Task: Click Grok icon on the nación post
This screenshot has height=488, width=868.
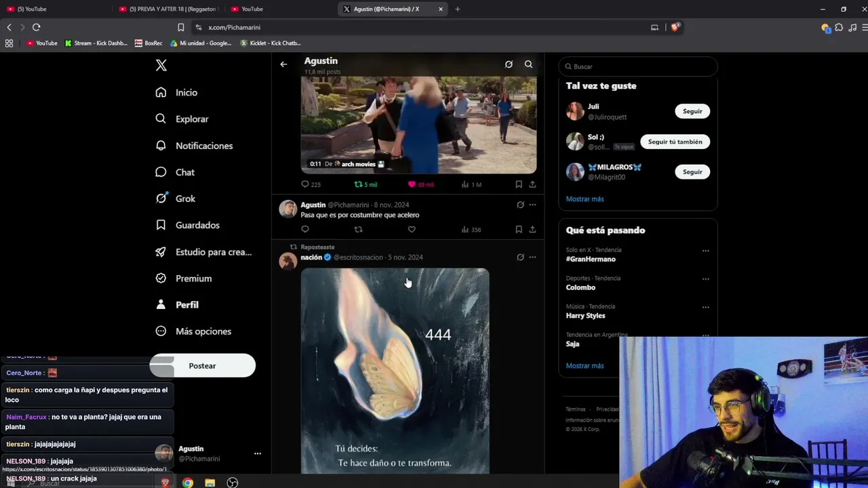Action: 520,258
